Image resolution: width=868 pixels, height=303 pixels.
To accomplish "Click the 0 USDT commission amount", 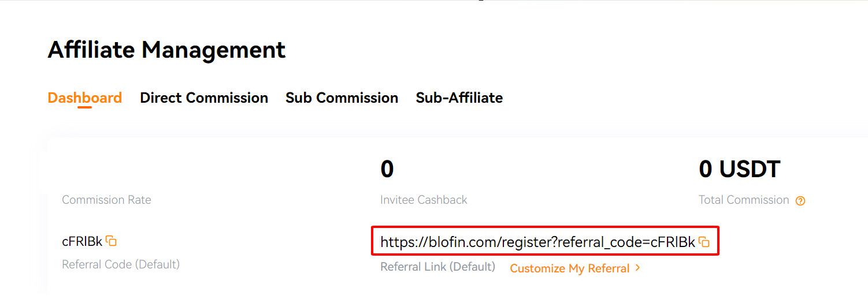I will pyautogui.click(x=739, y=169).
